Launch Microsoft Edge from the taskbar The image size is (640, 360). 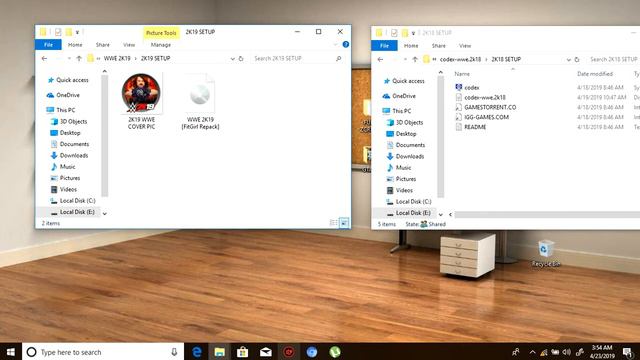(x=197, y=352)
